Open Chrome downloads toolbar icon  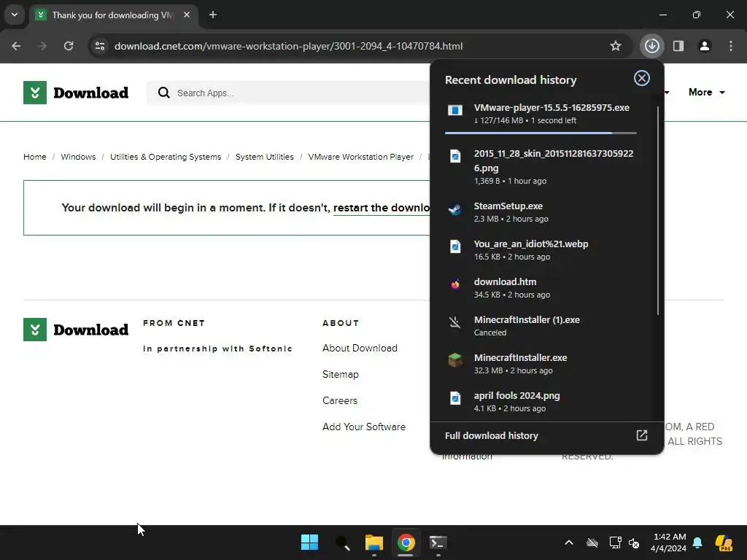tap(651, 46)
